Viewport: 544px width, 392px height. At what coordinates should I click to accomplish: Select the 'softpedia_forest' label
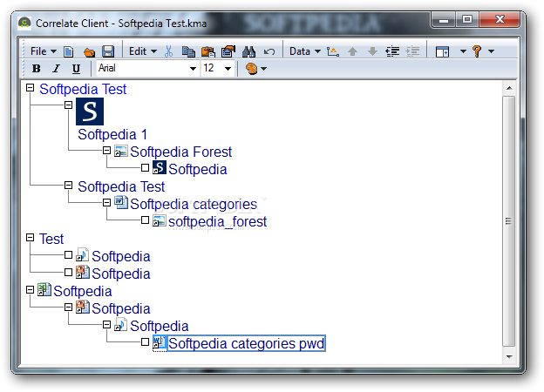[x=218, y=222]
